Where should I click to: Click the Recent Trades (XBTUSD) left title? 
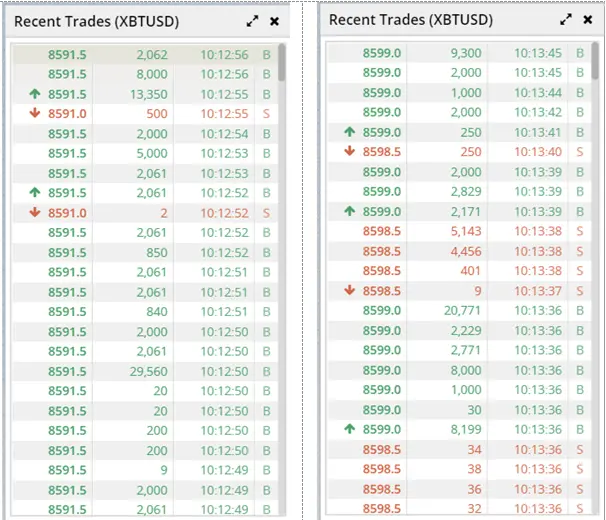pyautogui.click(x=97, y=22)
